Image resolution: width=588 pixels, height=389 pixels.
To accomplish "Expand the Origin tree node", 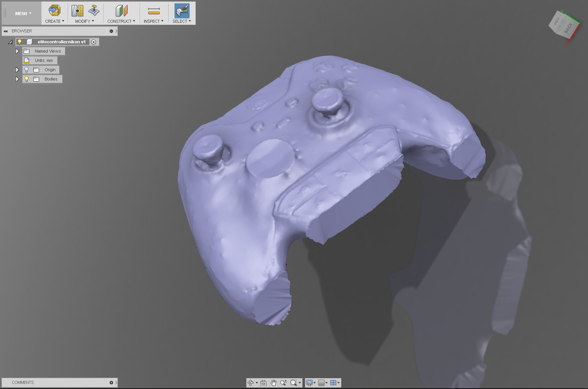I will point(17,70).
